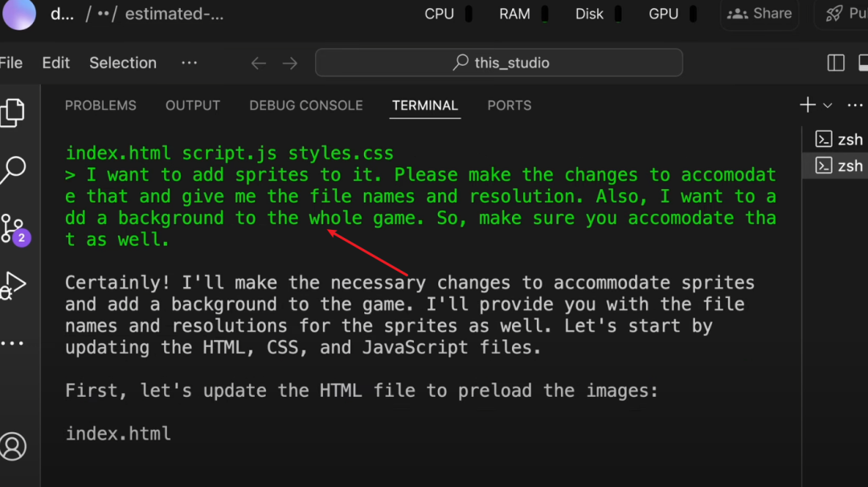Open the PORTS tab
This screenshot has height=487, width=868.
(x=509, y=105)
